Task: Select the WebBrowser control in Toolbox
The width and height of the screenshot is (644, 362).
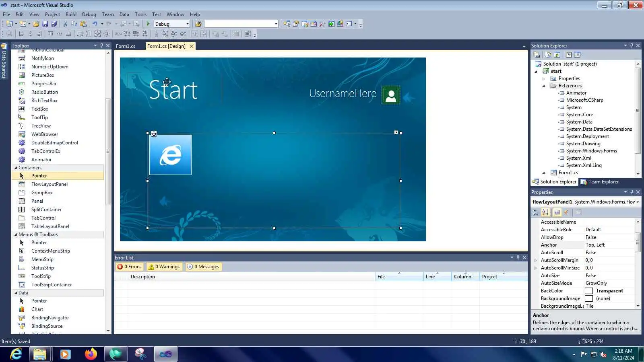Action: click(45, 134)
